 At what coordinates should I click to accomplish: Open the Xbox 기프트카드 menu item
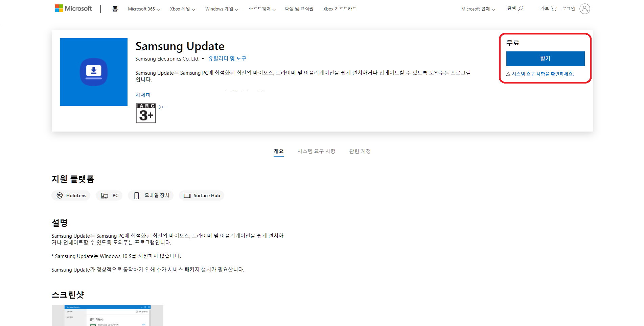(340, 9)
